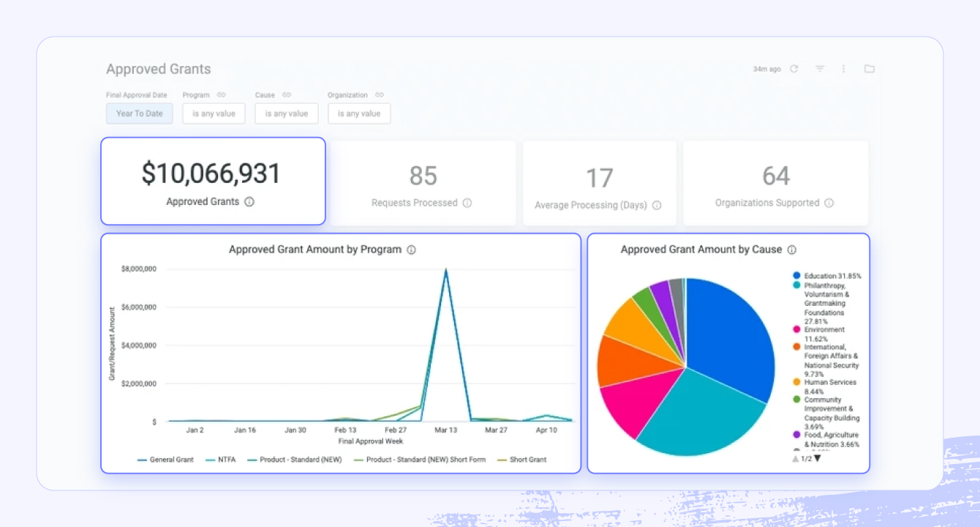Image resolution: width=980 pixels, height=527 pixels.
Task: Open the dashboard filters icon
Action: 820,68
